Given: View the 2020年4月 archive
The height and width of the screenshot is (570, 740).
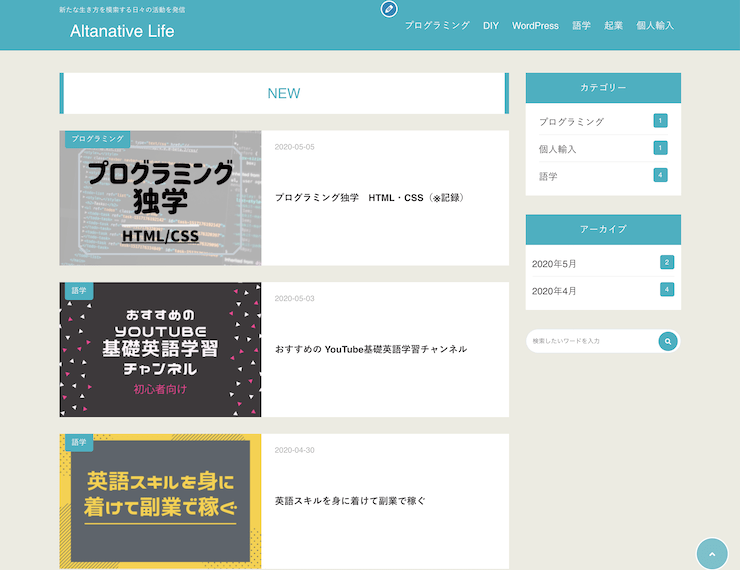Looking at the screenshot, I should click(x=554, y=291).
